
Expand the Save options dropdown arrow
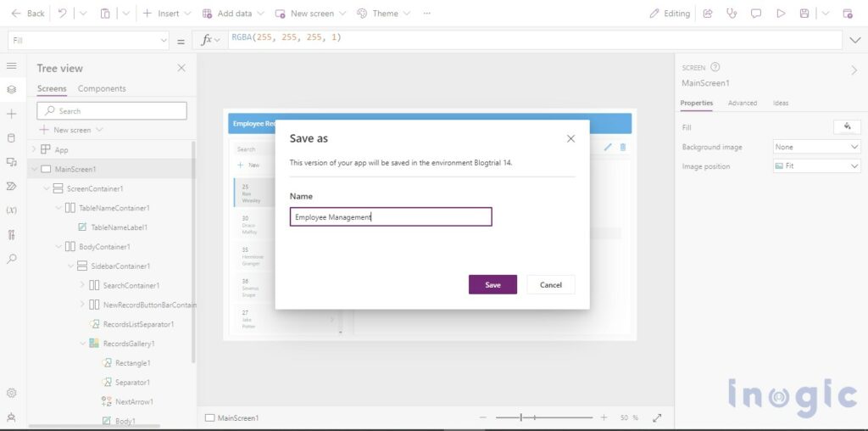pos(826,14)
